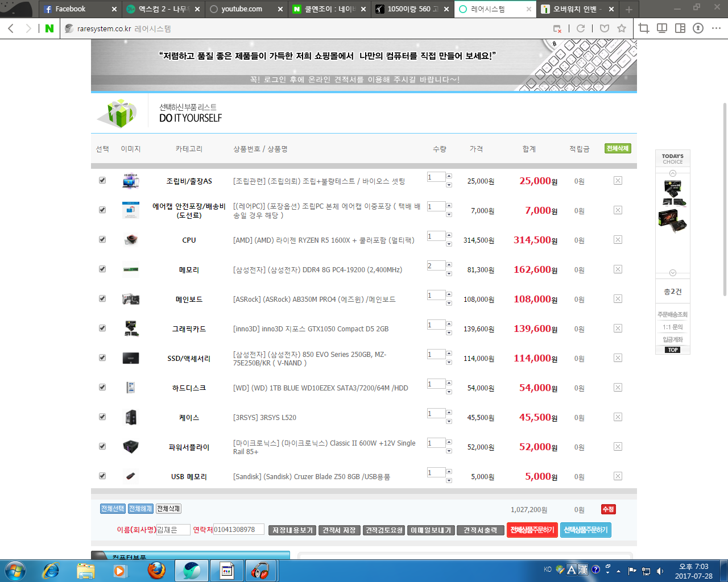Decrease 메모리 quantity with down arrow
728x582 pixels.
click(449, 273)
